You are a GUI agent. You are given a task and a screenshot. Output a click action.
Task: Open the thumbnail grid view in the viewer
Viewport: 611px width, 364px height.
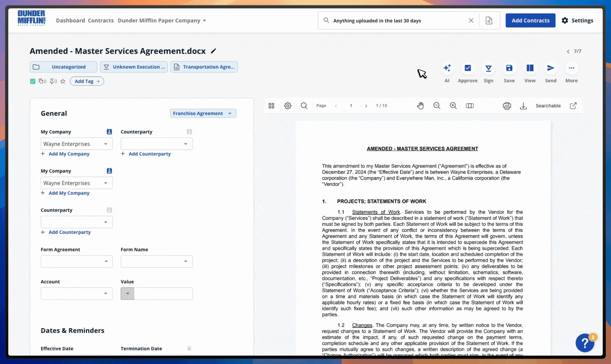[x=271, y=106]
